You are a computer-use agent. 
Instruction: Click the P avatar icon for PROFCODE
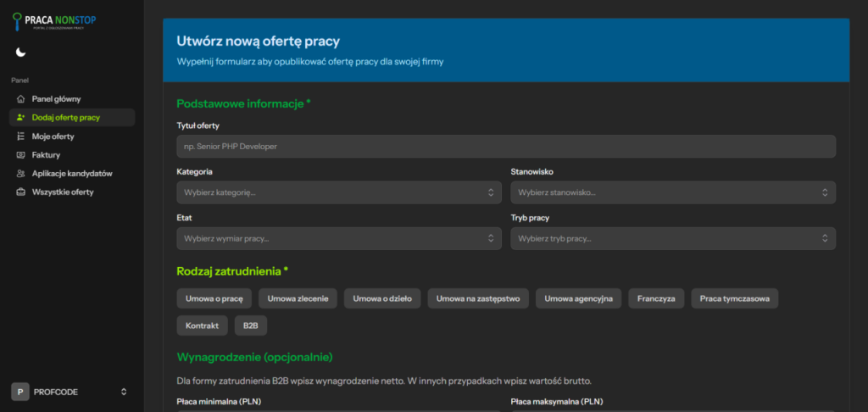[x=20, y=392]
